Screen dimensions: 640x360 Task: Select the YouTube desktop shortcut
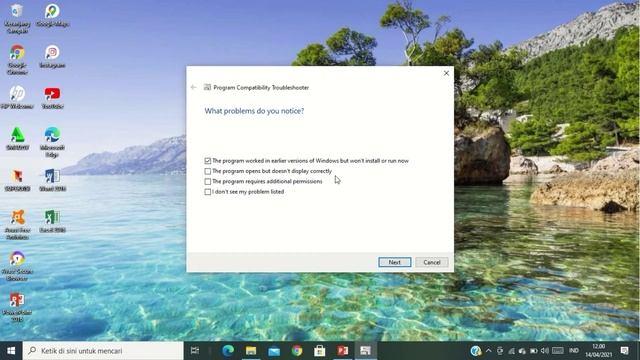point(52,97)
